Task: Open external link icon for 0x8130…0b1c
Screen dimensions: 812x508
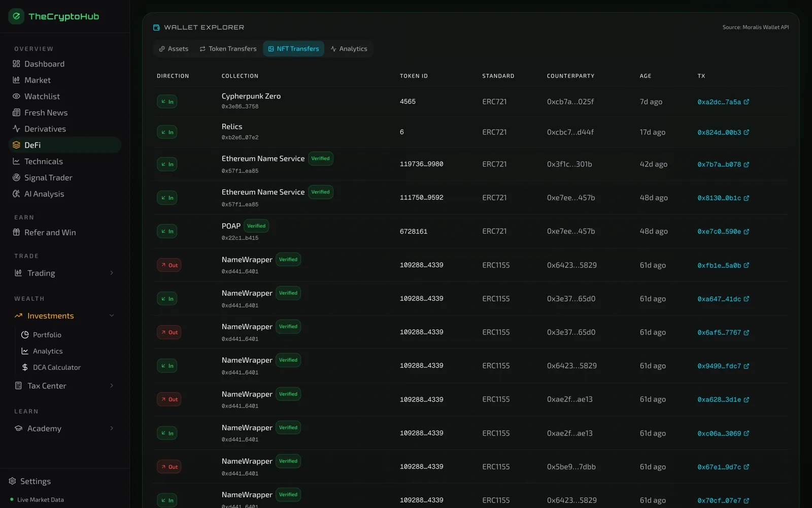Action: (x=747, y=198)
